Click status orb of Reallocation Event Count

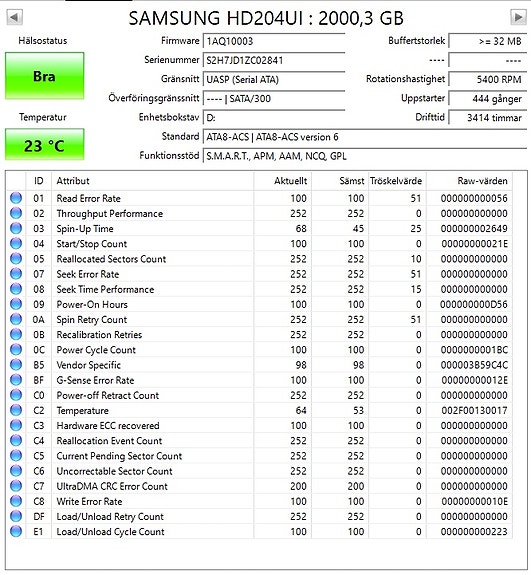tap(16, 440)
